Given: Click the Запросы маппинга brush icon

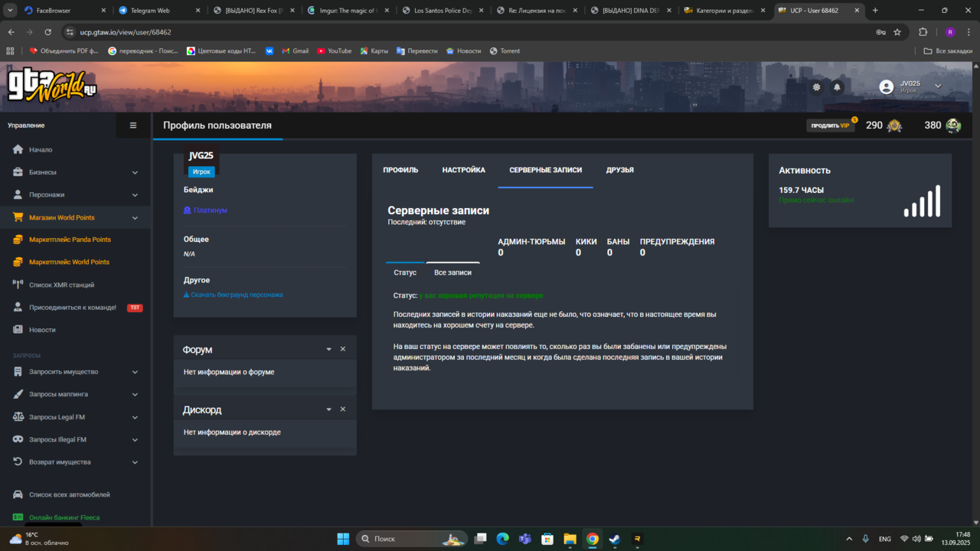Looking at the screenshot, I should coord(18,394).
